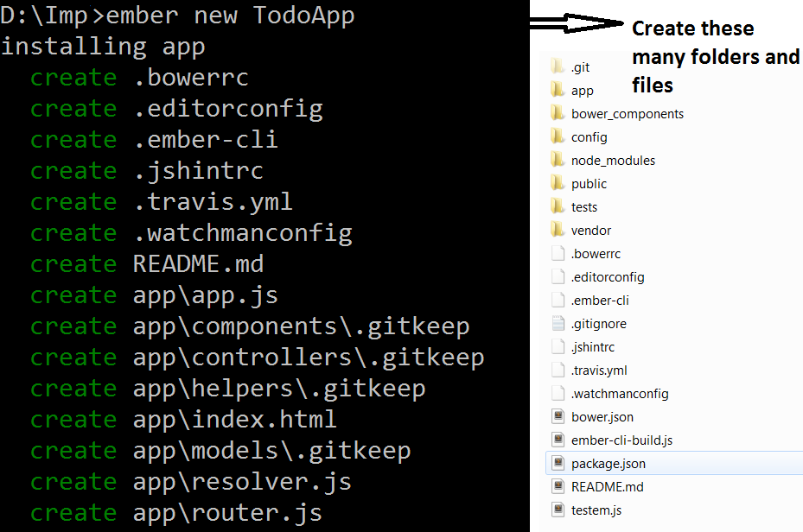Click the .gitignore file icon
Viewport: 803px width, 532px height.
[x=558, y=323]
